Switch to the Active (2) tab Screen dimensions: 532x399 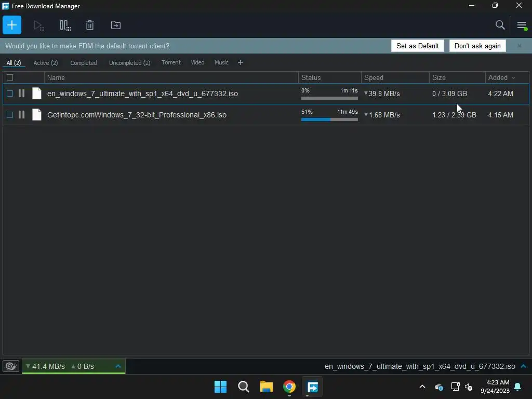(46, 63)
